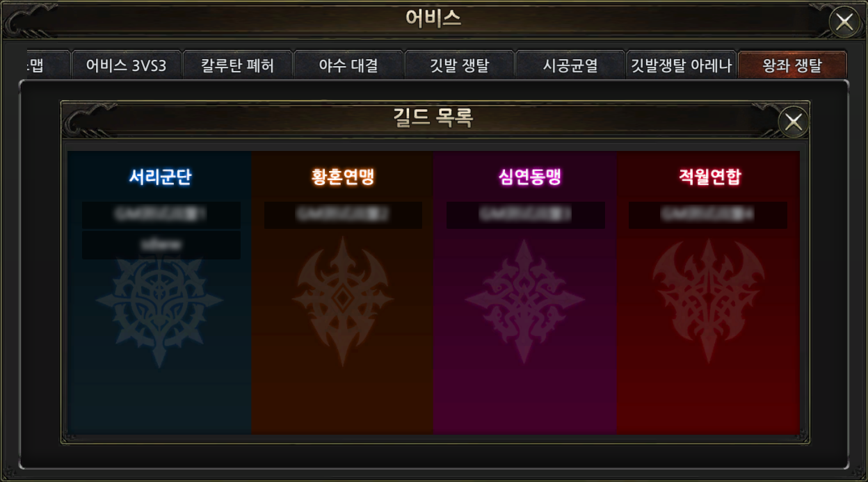Close the 어비스 window
This screenshot has width=868, height=482.
844,22
